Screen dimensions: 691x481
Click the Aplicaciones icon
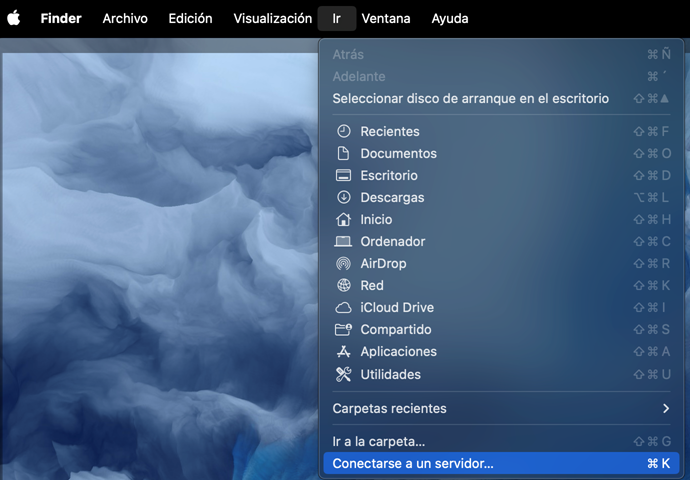click(x=343, y=351)
